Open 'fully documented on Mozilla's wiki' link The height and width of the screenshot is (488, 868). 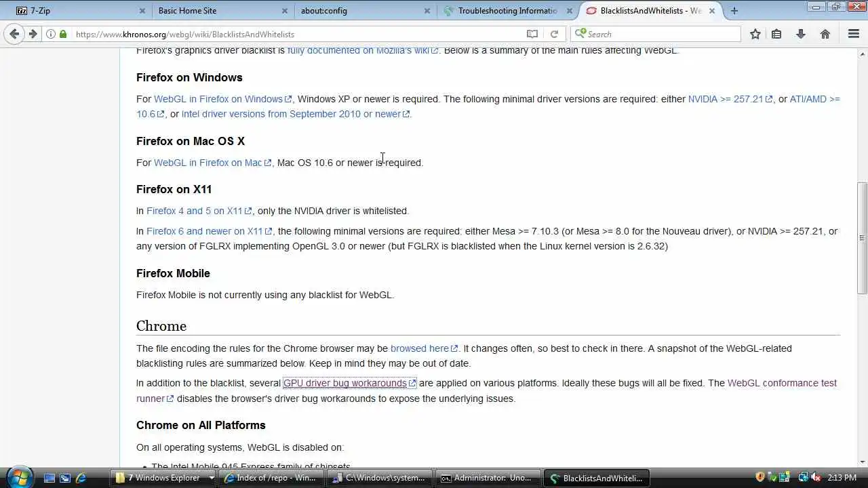click(363, 50)
